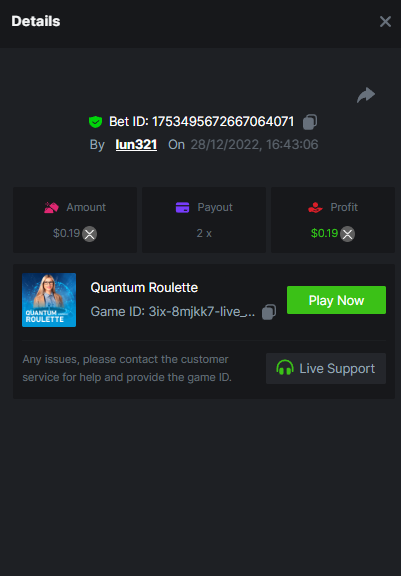The width and height of the screenshot is (401, 576).
Task: Click the currency coin beside Amount $0.19
Action: 89,234
